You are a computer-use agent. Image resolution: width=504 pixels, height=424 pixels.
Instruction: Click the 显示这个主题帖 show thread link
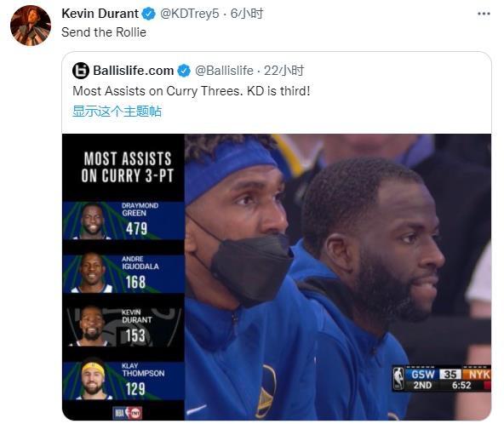tap(117, 112)
